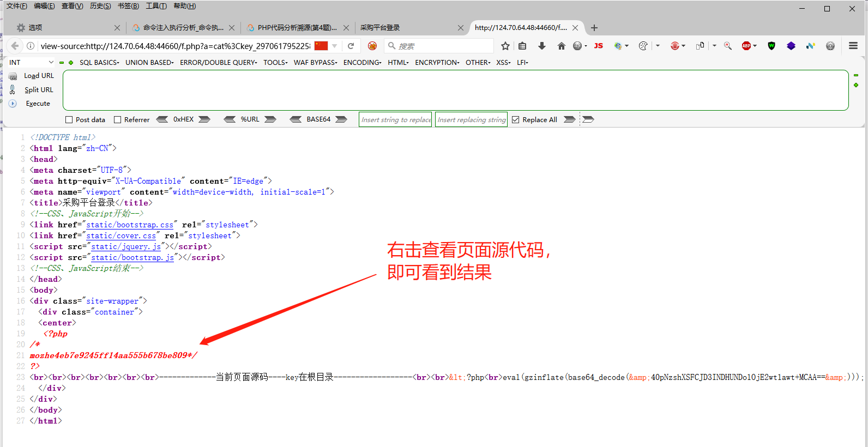Click the left arrow of 0xHEX decode
The width and height of the screenshot is (868, 447).
click(162, 119)
